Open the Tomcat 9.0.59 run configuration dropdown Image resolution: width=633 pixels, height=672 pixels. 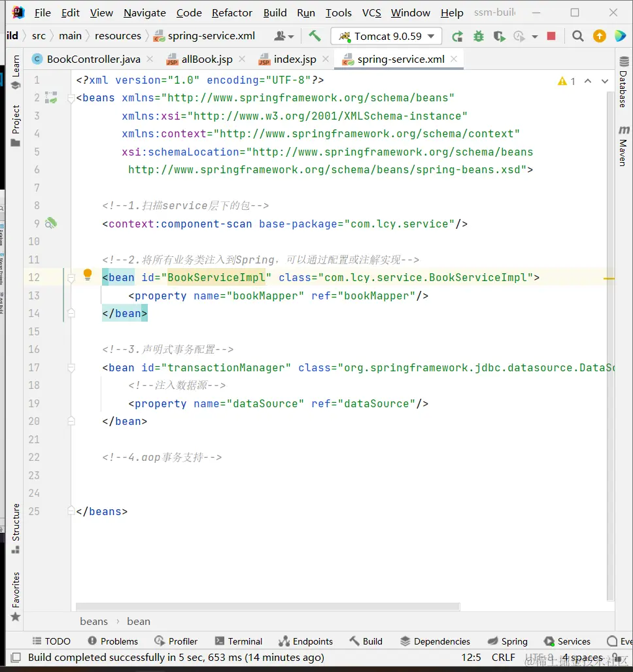[386, 37]
